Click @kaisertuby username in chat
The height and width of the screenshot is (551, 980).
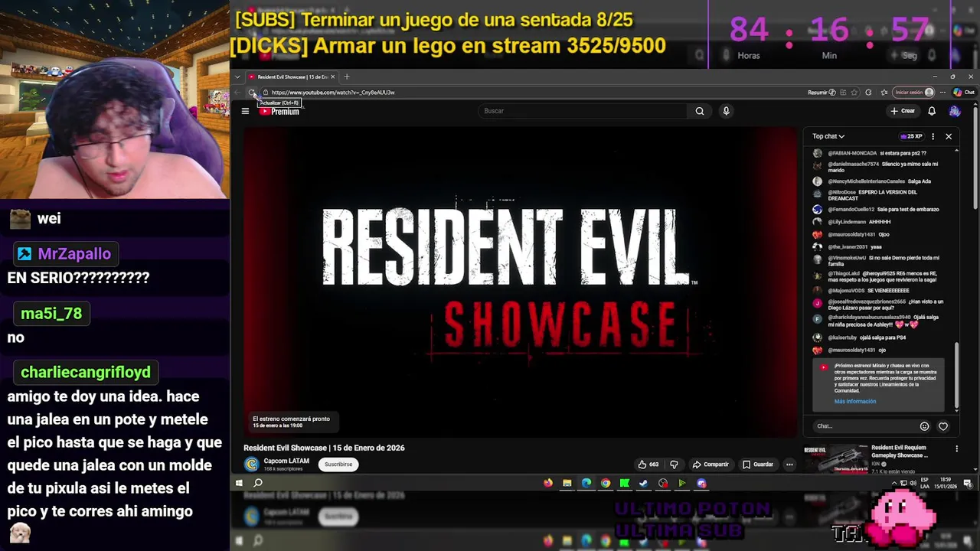click(844, 337)
